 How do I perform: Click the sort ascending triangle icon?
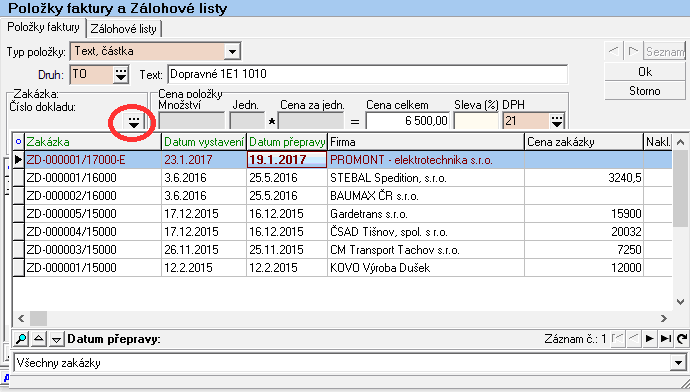pyautogui.click(x=39, y=339)
